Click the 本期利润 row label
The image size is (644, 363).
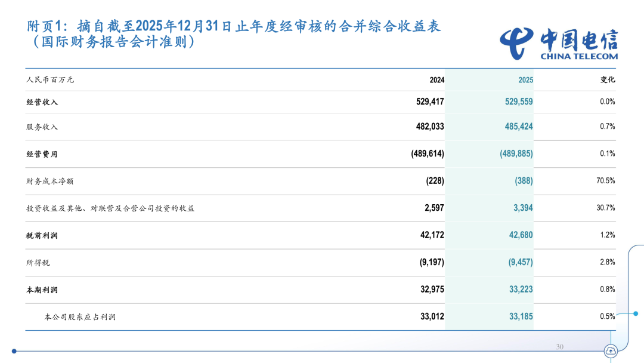[42, 290]
